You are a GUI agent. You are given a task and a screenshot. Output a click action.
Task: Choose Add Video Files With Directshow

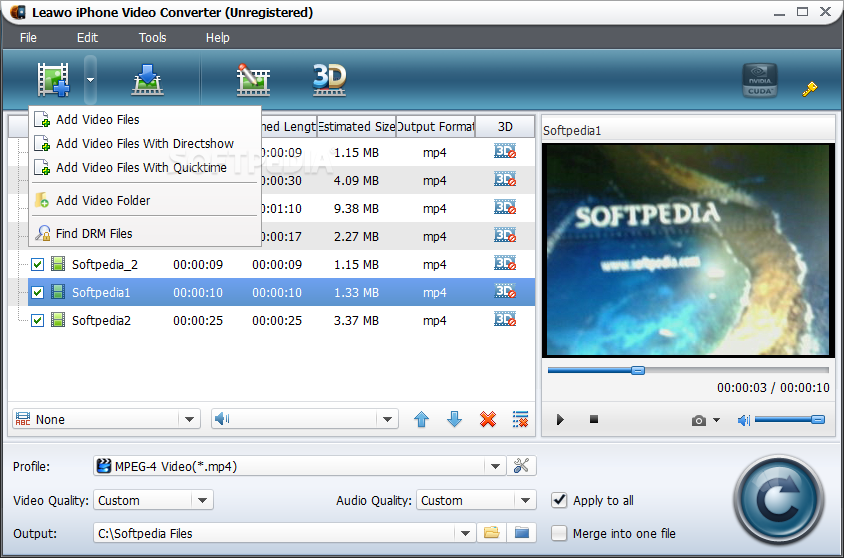tap(144, 144)
